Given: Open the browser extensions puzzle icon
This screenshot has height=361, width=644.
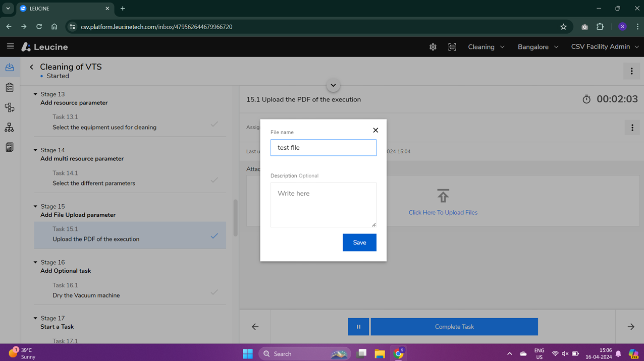Looking at the screenshot, I should click(600, 27).
